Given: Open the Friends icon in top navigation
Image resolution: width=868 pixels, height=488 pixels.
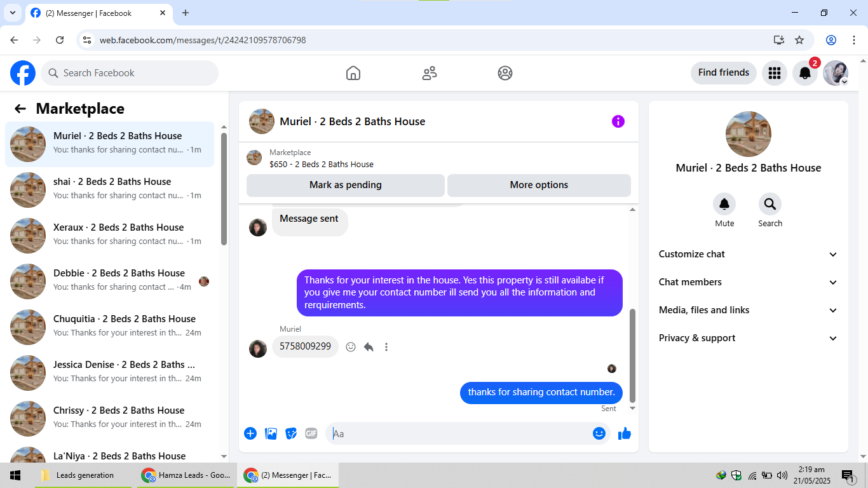Looking at the screenshot, I should (x=430, y=73).
